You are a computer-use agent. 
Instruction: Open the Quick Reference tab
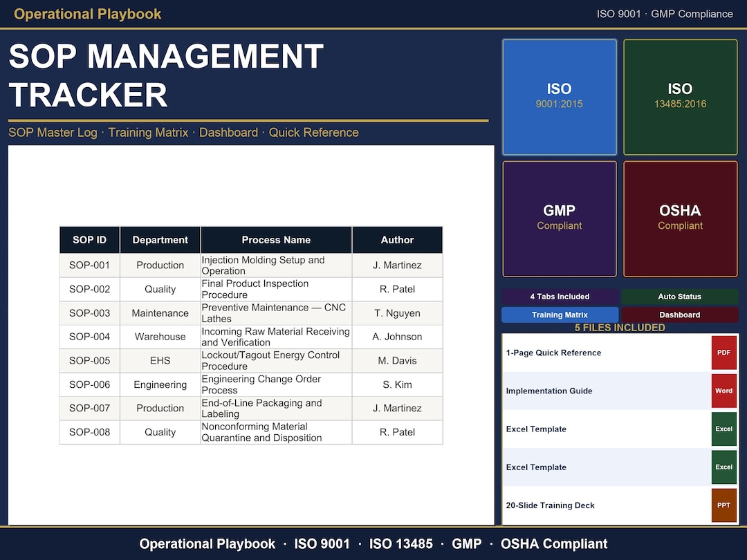pyautogui.click(x=314, y=132)
